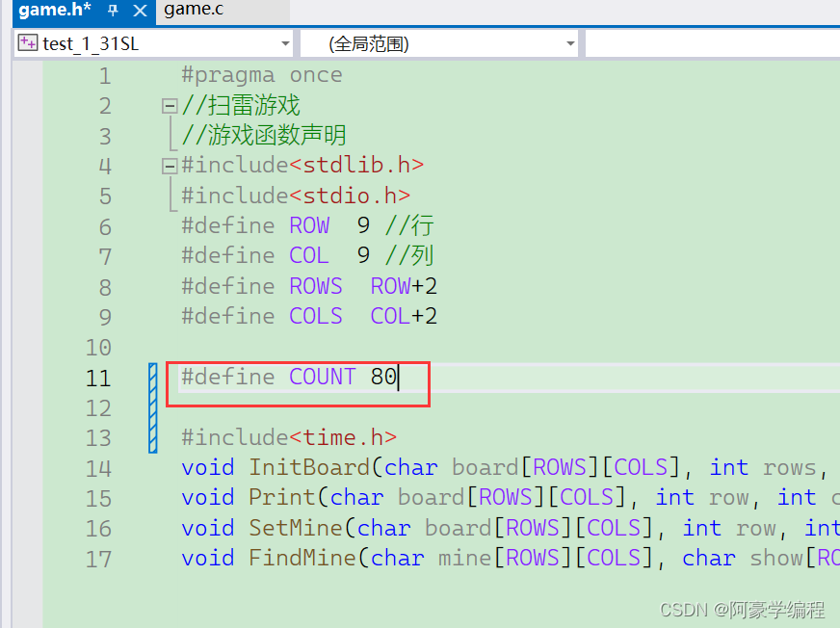Image resolution: width=840 pixels, height=628 pixels.
Task: Open the 全局范围 scope dropdown
Action: pos(570,43)
